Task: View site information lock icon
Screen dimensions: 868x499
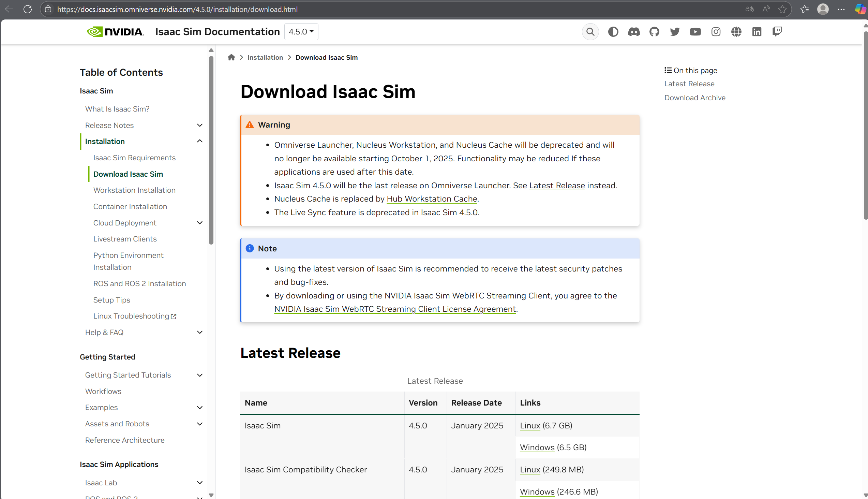Action: tap(48, 9)
